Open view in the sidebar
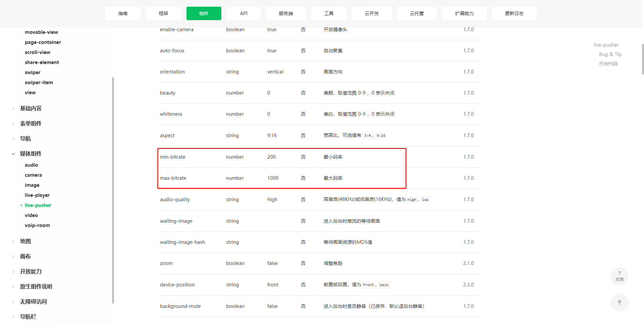 coord(30,93)
